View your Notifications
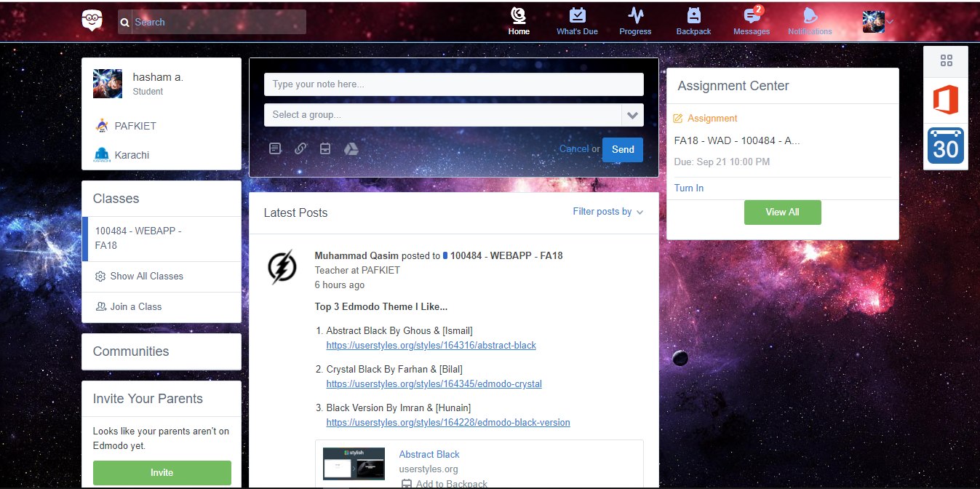The width and height of the screenshot is (980, 489). point(809,20)
